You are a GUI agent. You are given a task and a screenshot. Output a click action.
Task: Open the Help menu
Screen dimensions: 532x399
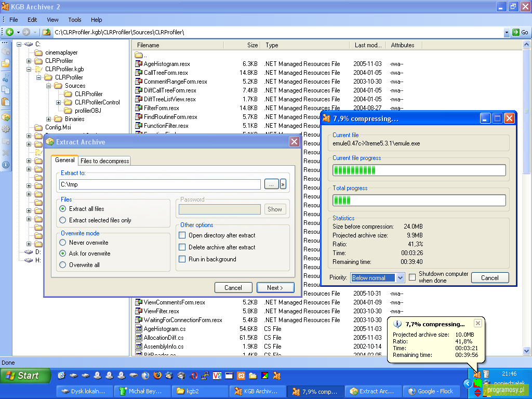point(96,20)
